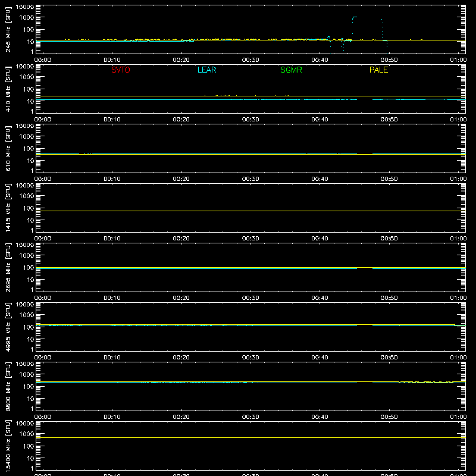
Task: Click 00:50 tick label under 410 MHz plot
Action: pyautogui.click(x=389, y=120)
